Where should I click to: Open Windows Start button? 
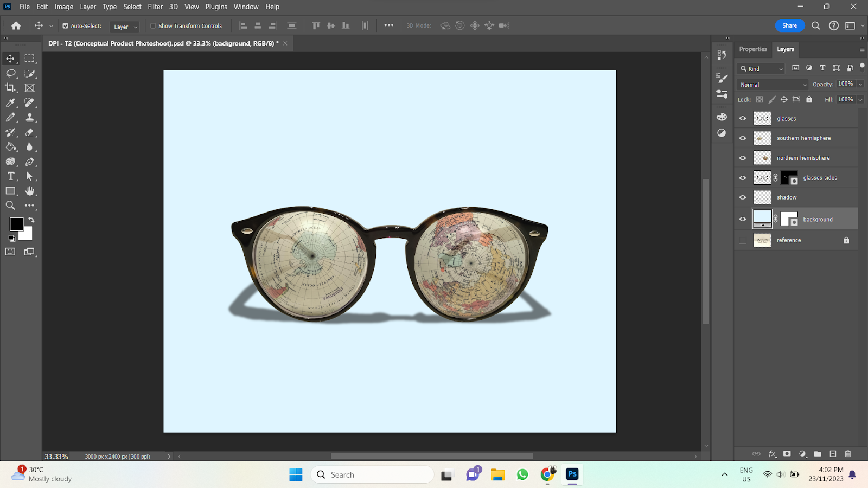click(296, 474)
